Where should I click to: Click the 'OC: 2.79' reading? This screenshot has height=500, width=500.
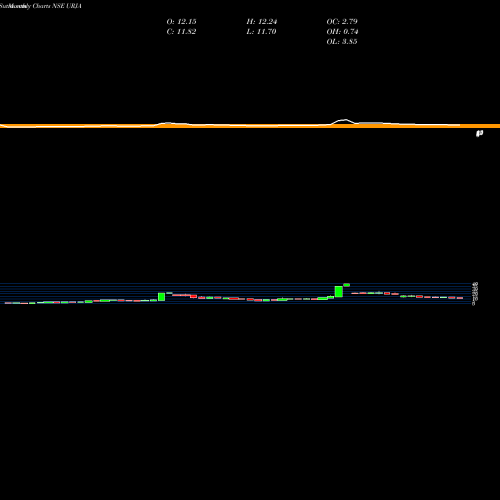tap(342, 21)
